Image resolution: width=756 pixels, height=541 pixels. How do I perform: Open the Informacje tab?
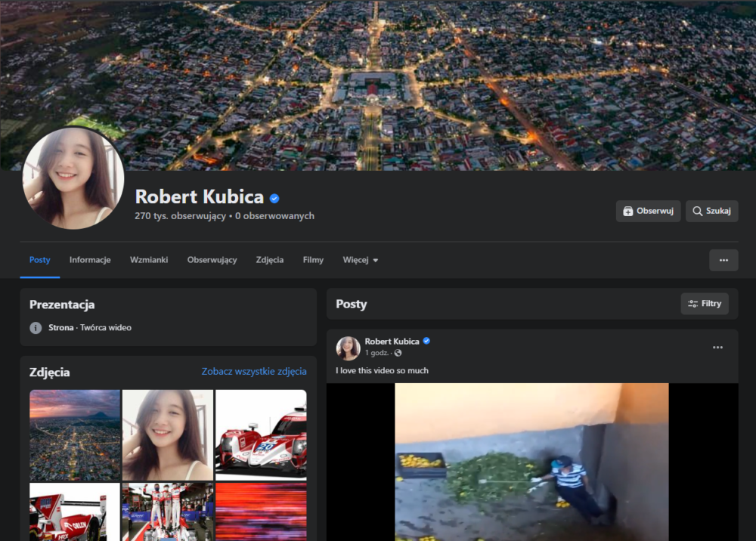pyautogui.click(x=90, y=260)
